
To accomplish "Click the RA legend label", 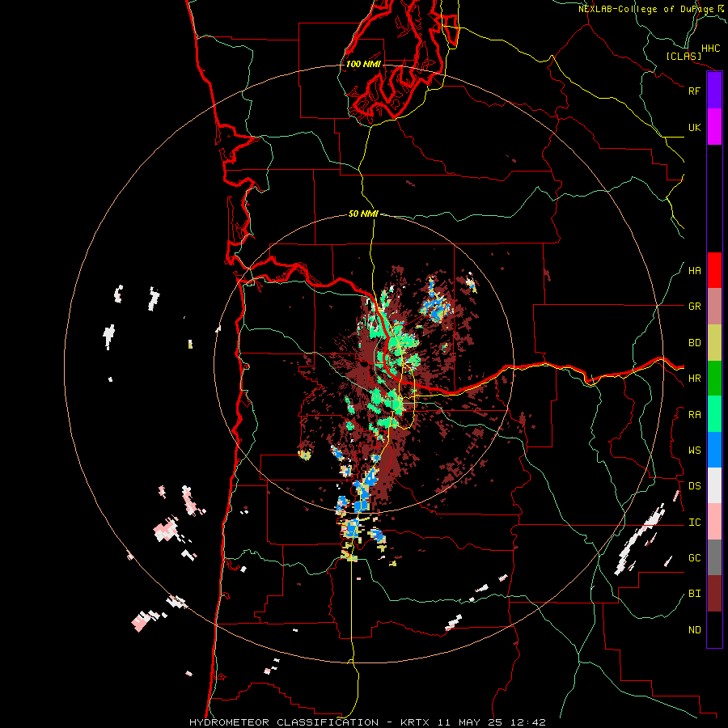I will click(694, 415).
